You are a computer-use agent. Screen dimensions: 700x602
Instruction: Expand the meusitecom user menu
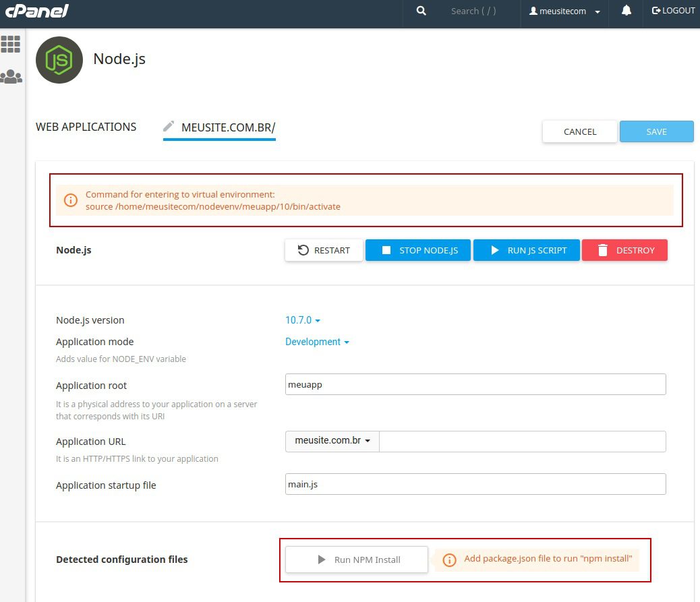click(565, 11)
